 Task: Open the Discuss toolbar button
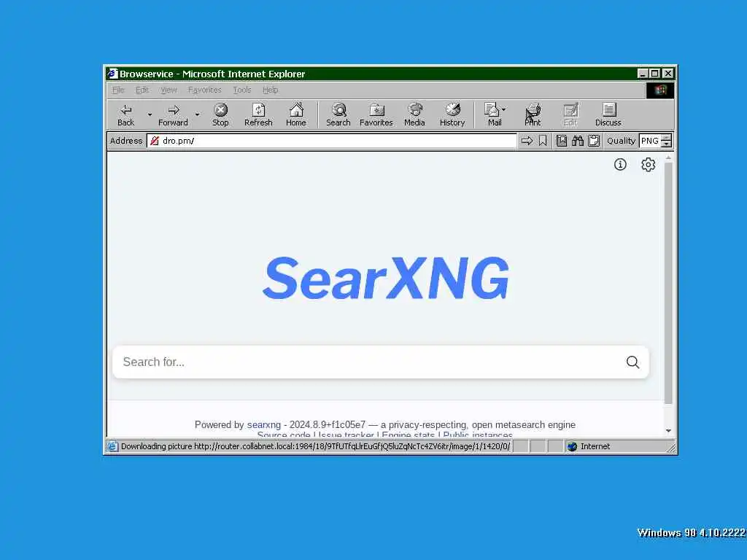[608, 115]
